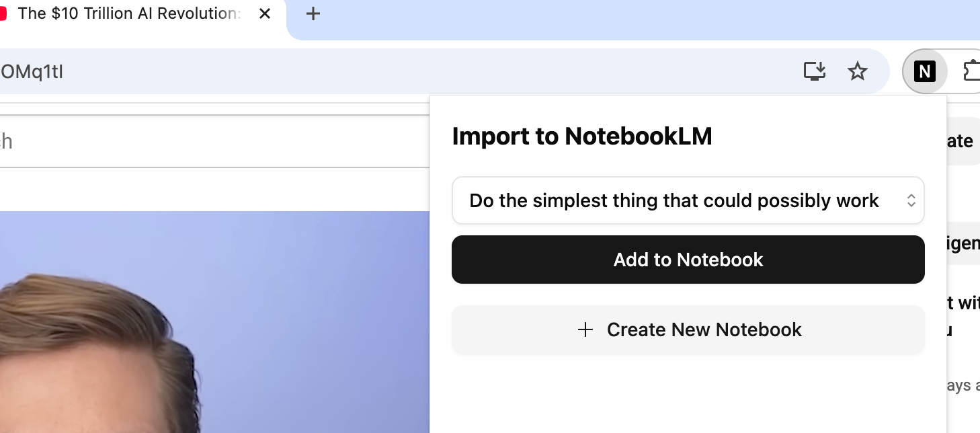Click the install app icon in the address bar
This screenshot has height=433, width=980.
tap(815, 71)
